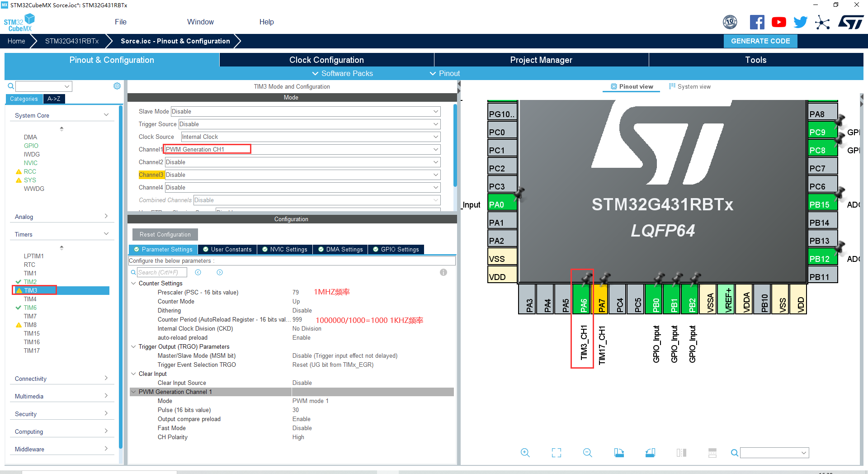Open the Slave Mode dropdown

306,112
